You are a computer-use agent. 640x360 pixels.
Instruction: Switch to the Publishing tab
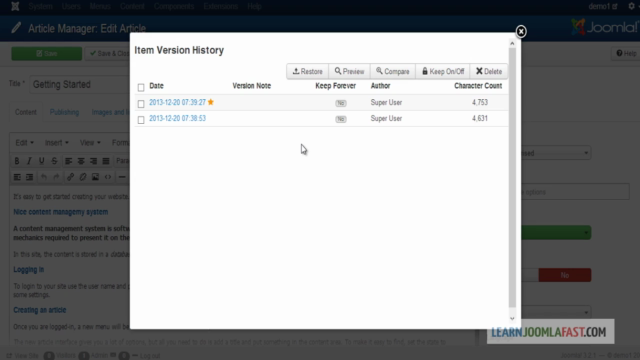click(64, 112)
